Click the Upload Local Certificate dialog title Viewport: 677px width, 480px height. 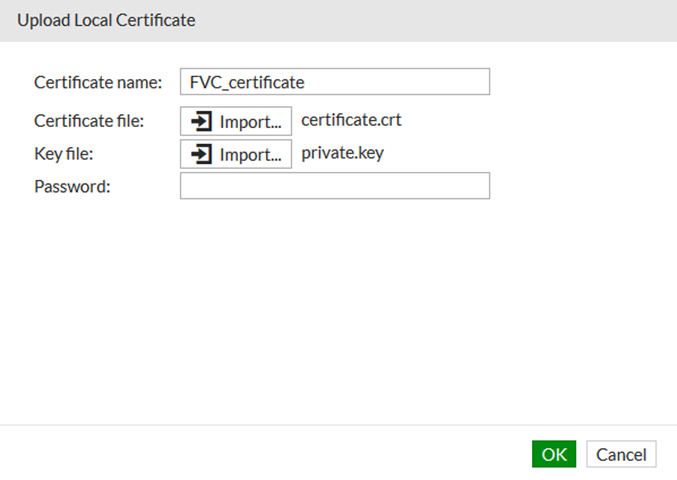(x=106, y=20)
